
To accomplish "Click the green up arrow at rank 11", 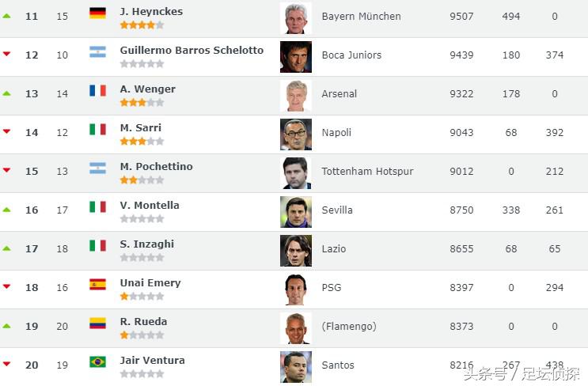I will pos(7,16).
